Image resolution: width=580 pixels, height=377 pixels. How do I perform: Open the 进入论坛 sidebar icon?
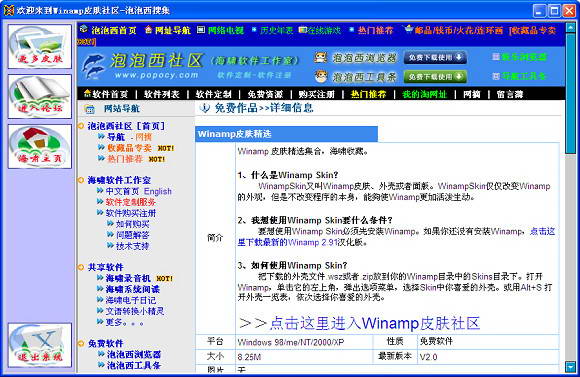(x=40, y=97)
